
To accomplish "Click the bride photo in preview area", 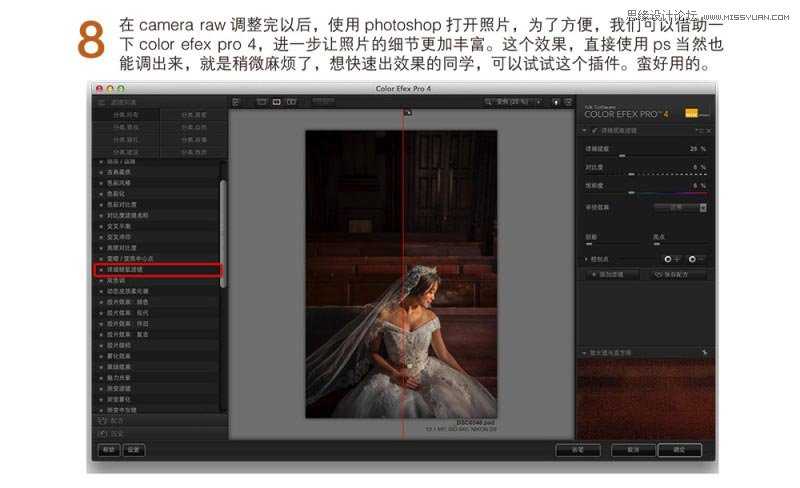I will (x=401, y=274).
